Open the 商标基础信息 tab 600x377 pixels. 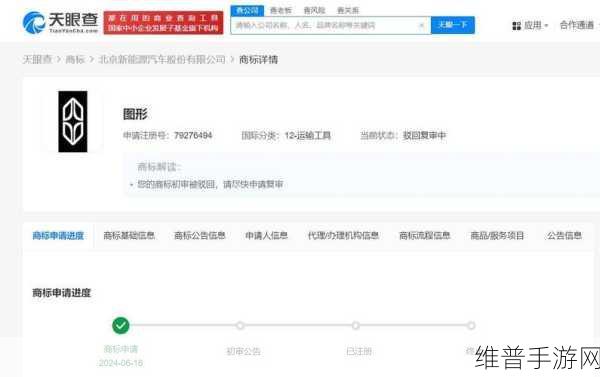[129, 236]
